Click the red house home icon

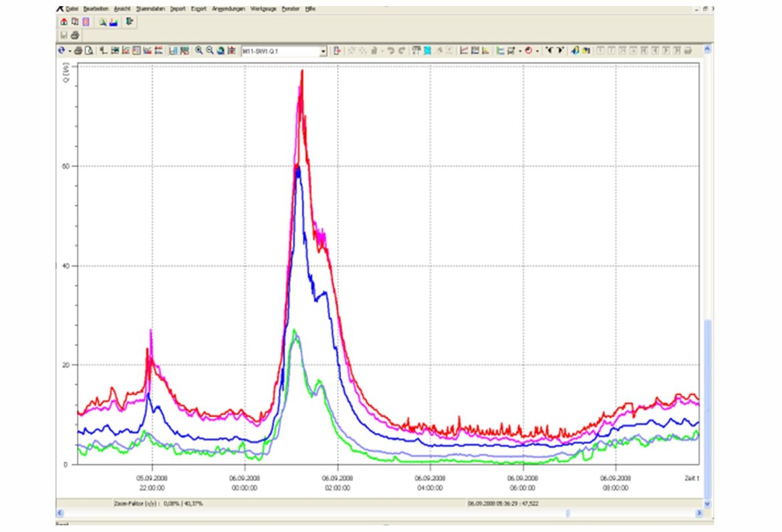click(x=64, y=22)
